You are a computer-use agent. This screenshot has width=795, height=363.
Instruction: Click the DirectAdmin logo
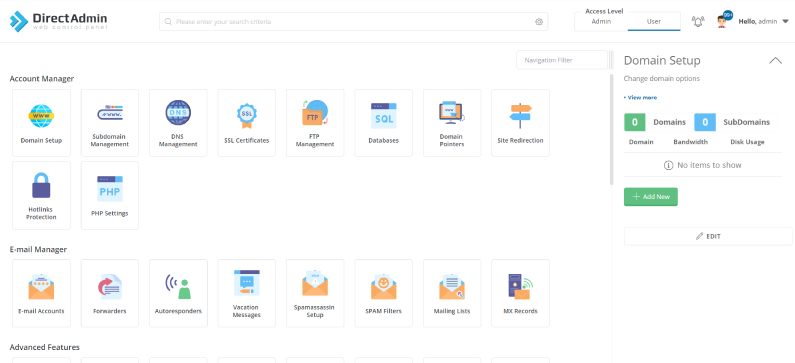(58, 21)
